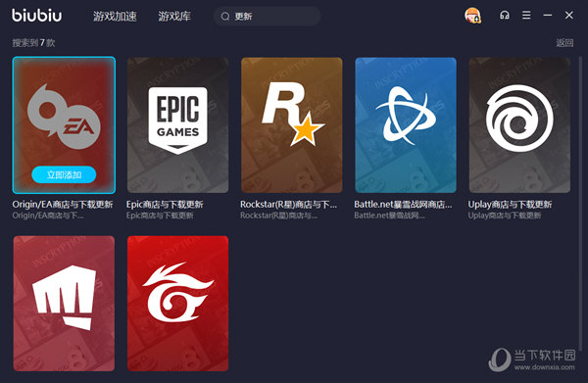This screenshot has height=383, width=588.
Task: Click the 立即添加 button on Origin/EA card
Action: click(64, 174)
